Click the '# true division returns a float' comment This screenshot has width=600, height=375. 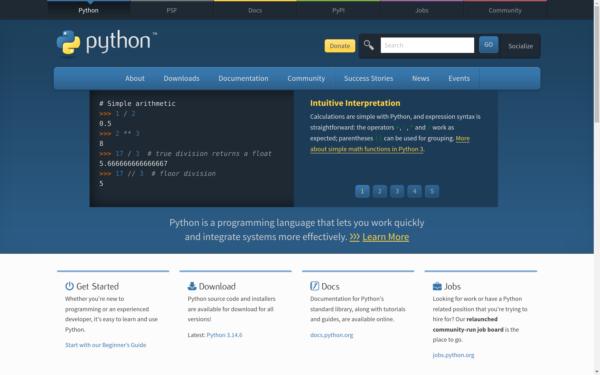click(209, 153)
